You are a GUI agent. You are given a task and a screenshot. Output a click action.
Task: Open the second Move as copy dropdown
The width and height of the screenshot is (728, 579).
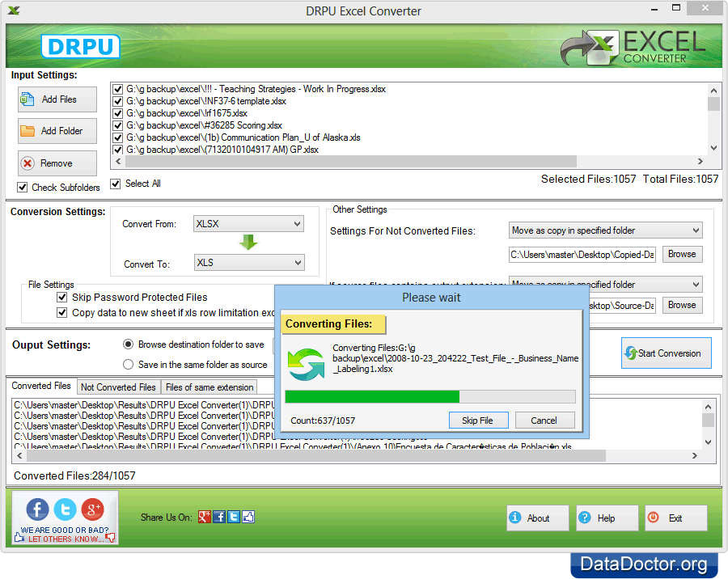click(x=605, y=284)
